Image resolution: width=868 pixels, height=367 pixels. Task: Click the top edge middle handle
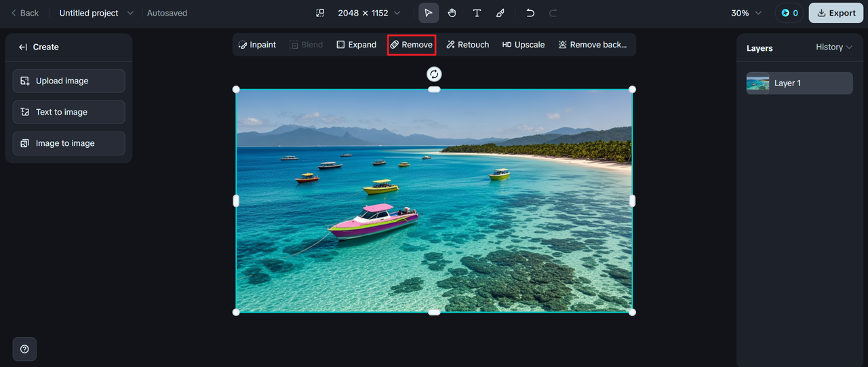[434, 90]
